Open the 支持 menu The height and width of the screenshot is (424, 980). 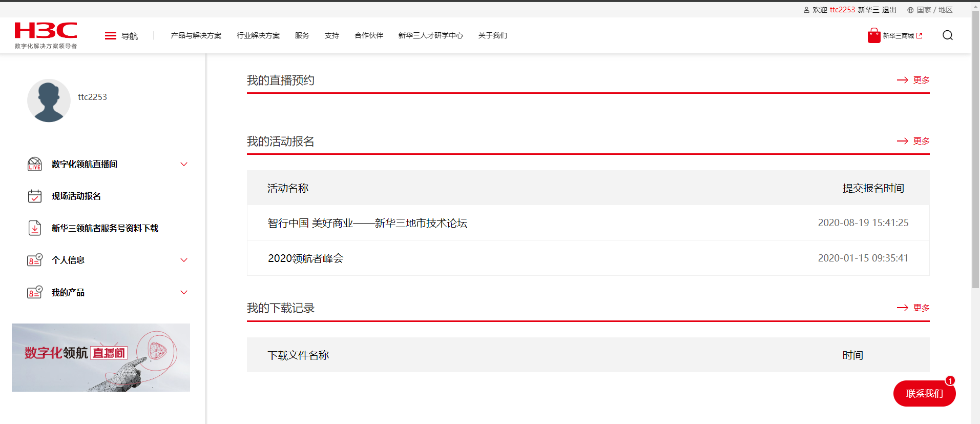332,35
